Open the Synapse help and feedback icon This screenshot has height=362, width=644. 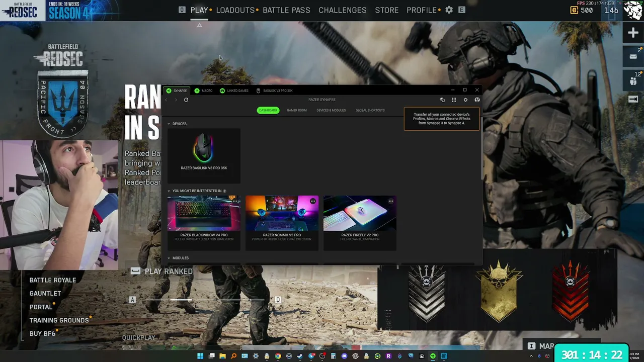click(477, 100)
